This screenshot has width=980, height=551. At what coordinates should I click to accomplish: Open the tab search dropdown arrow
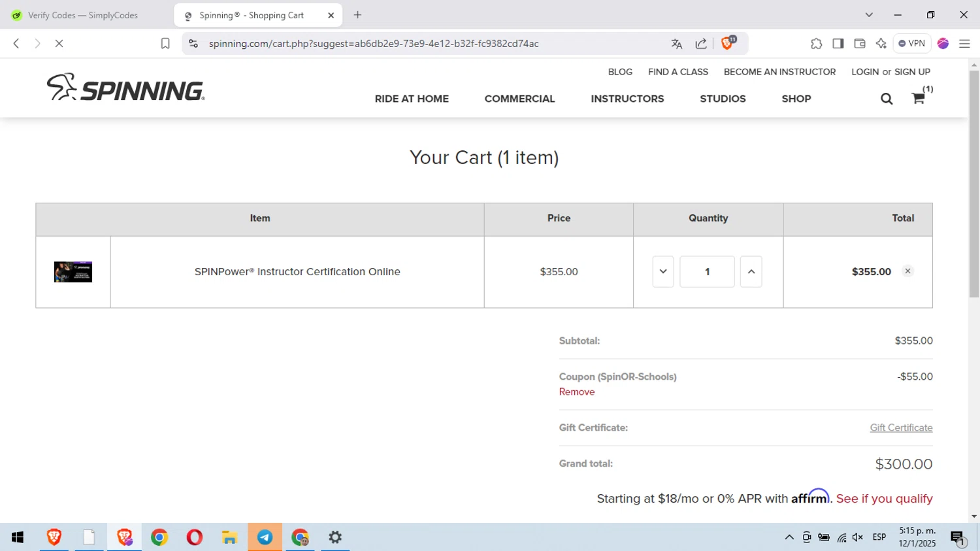(x=869, y=15)
